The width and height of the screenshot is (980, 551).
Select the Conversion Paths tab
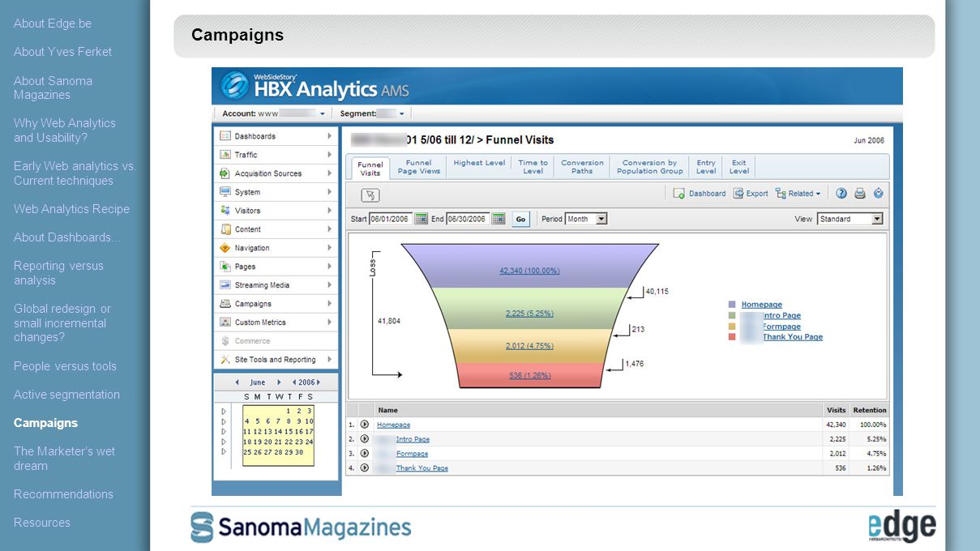click(582, 167)
